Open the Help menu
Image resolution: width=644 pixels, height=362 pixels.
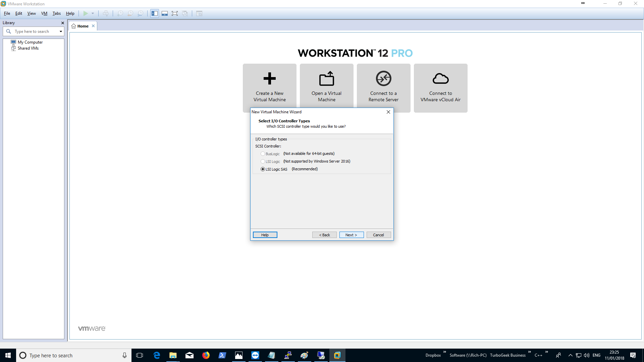pos(70,13)
